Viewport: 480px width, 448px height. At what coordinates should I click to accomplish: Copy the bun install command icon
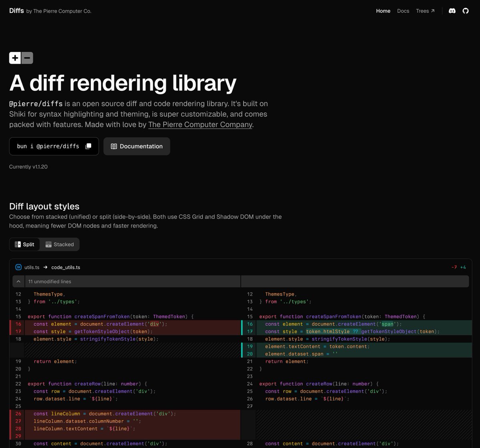click(x=88, y=146)
